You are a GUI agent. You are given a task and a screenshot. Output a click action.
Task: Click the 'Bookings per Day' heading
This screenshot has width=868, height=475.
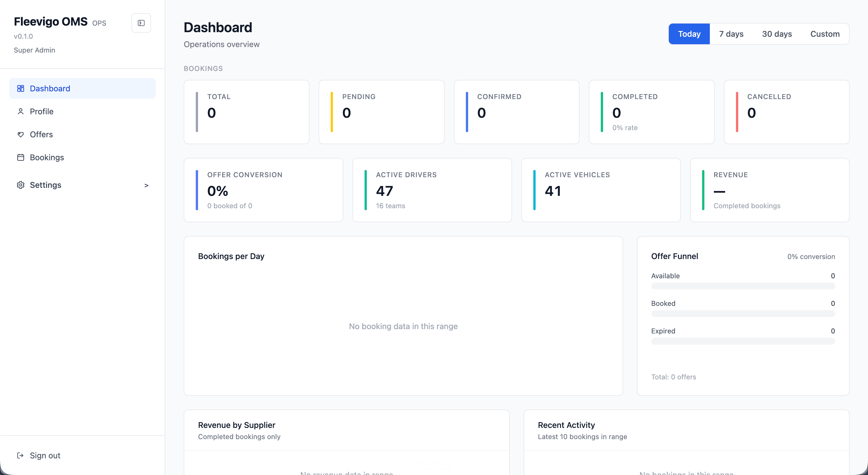click(x=231, y=256)
